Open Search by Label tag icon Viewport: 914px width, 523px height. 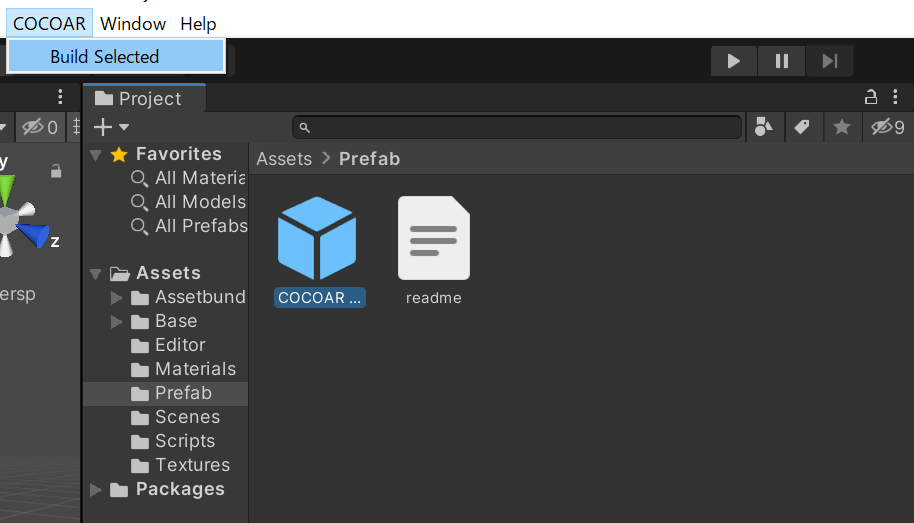coord(802,127)
